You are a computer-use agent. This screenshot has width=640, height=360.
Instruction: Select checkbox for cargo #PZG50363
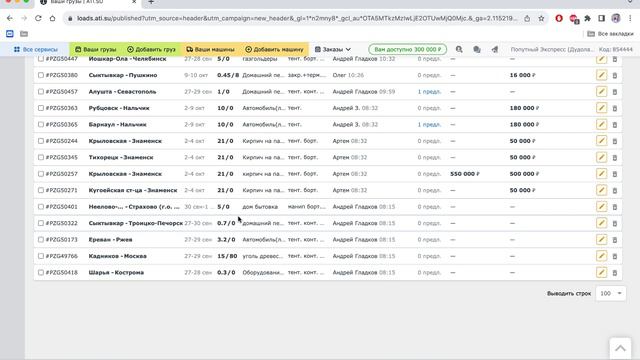click(x=41, y=108)
